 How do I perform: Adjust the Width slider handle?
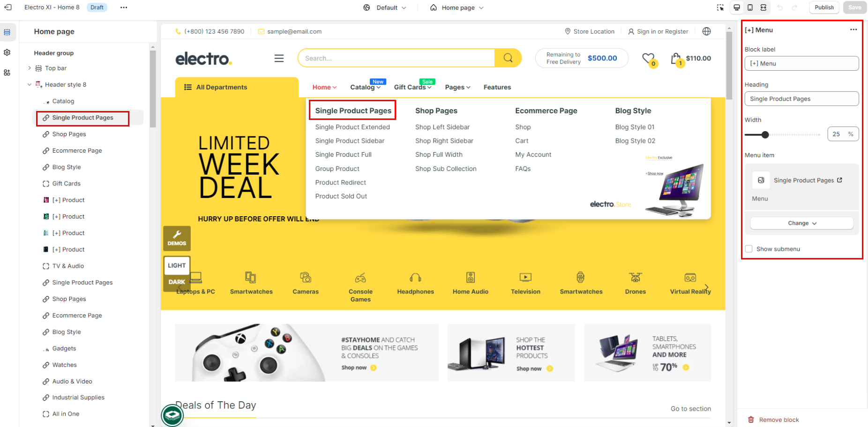coord(765,135)
